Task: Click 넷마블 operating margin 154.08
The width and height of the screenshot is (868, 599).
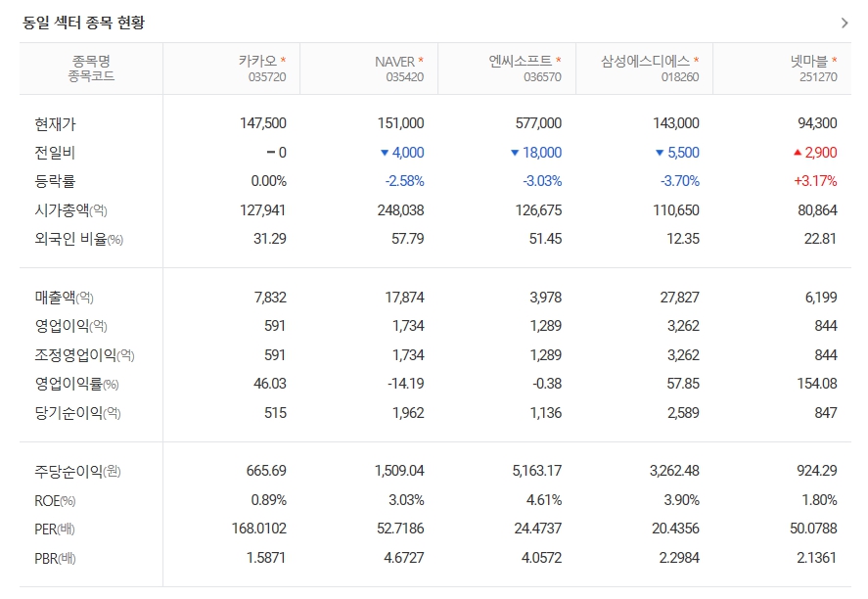Action: point(817,383)
